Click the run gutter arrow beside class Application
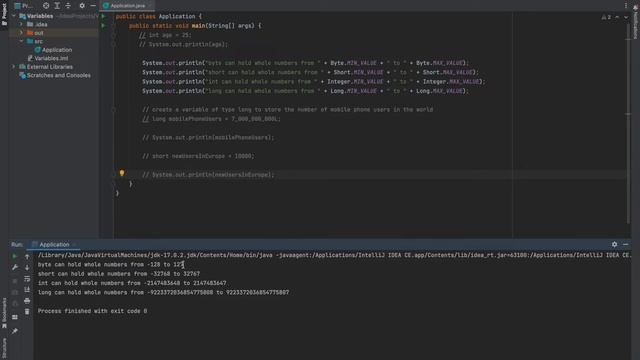Viewport: 640px width, 360px height. pos(103,16)
